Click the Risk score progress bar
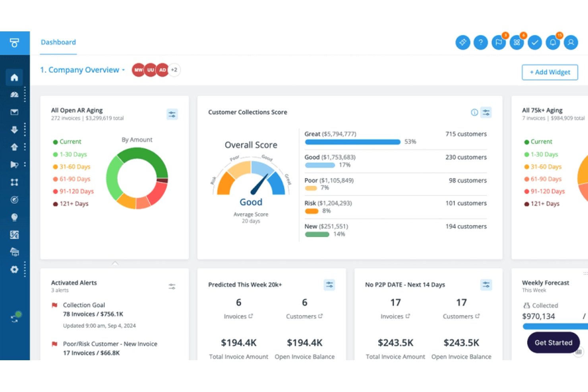This screenshot has height=392, width=588. (311, 211)
